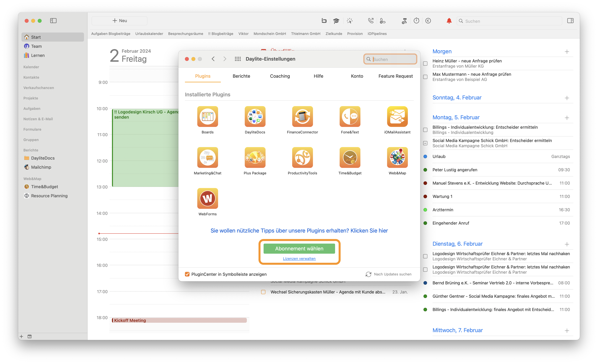The image size is (598, 364).
Task: Open the Time&Budget plugin icon in settings
Action: pos(350,157)
